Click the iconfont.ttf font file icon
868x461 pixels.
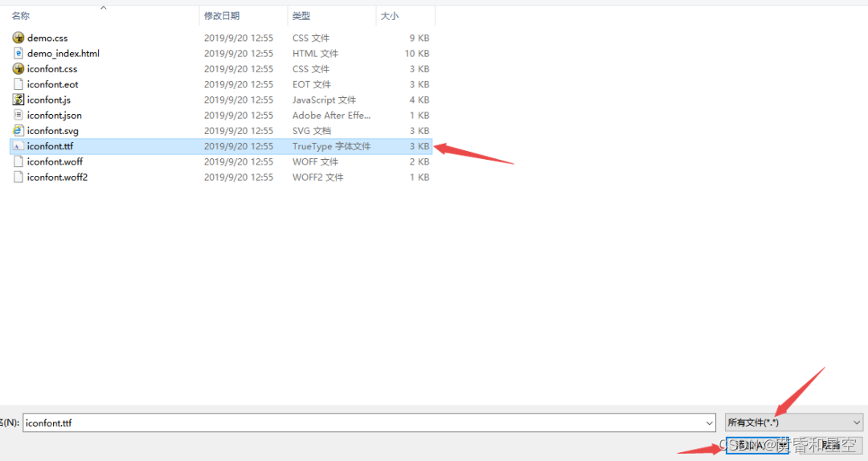18,146
